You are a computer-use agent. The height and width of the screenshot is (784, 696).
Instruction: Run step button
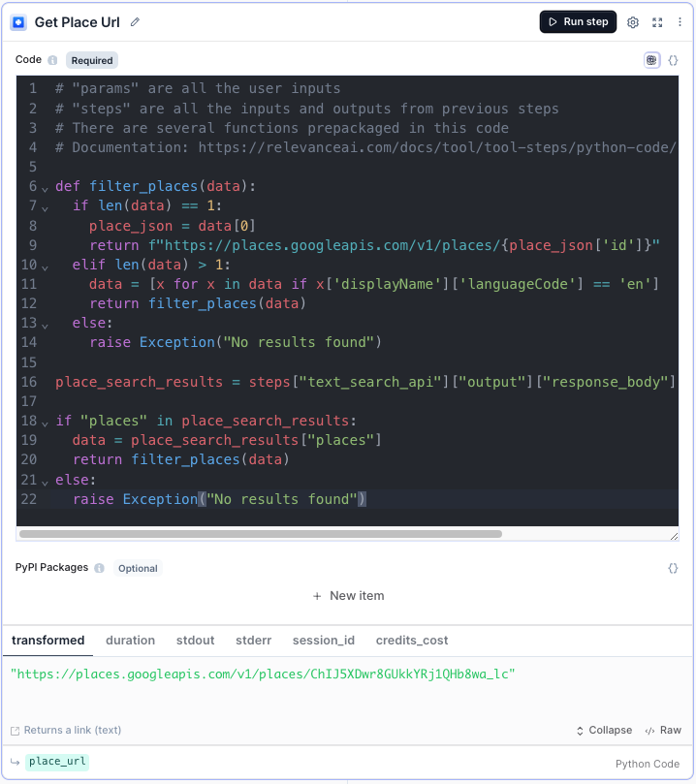(x=578, y=22)
